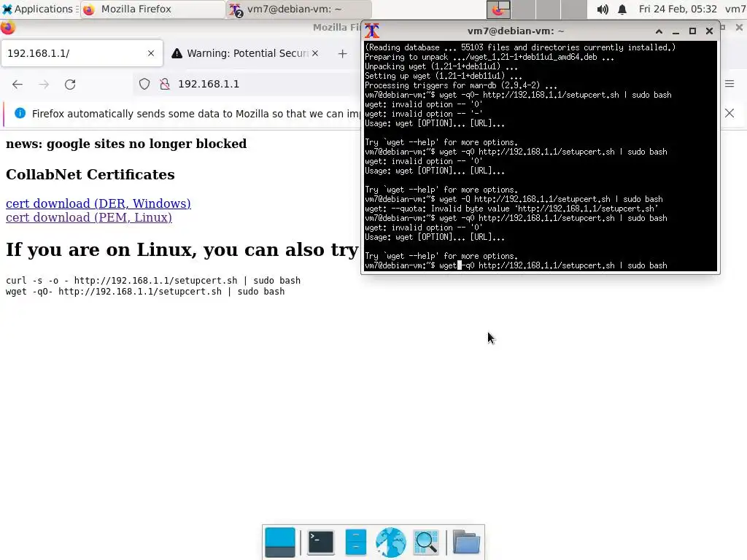
Task: Launch Web Browser globe dock icon
Action: click(391, 542)
